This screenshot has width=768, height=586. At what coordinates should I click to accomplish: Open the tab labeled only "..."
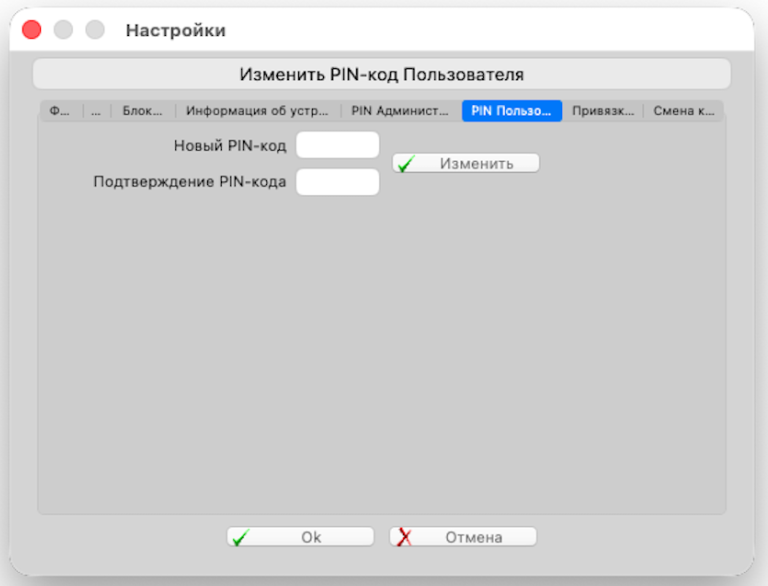(96, 111)
